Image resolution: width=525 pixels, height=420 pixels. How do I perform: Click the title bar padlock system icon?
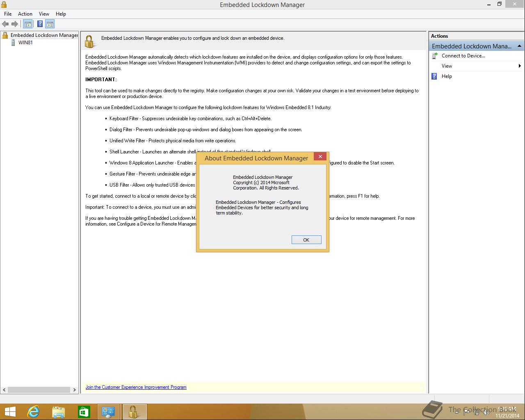[x=4, y=5]
